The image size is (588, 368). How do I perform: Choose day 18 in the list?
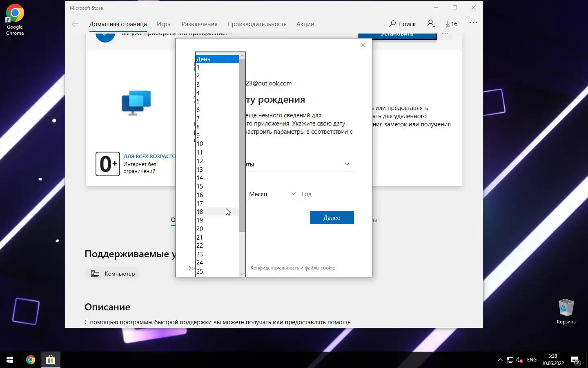point(217,212)
